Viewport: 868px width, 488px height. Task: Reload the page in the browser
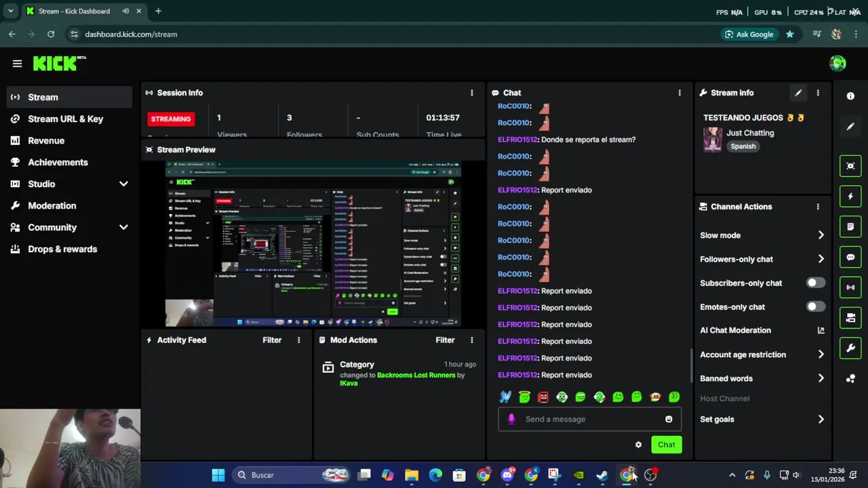tap(51, 34)
